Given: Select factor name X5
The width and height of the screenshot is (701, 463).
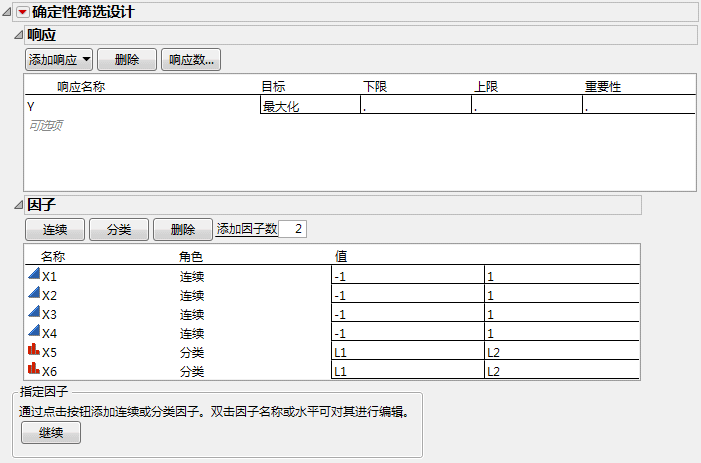Looking at the screenshot, I should click(x=49, y=353).
